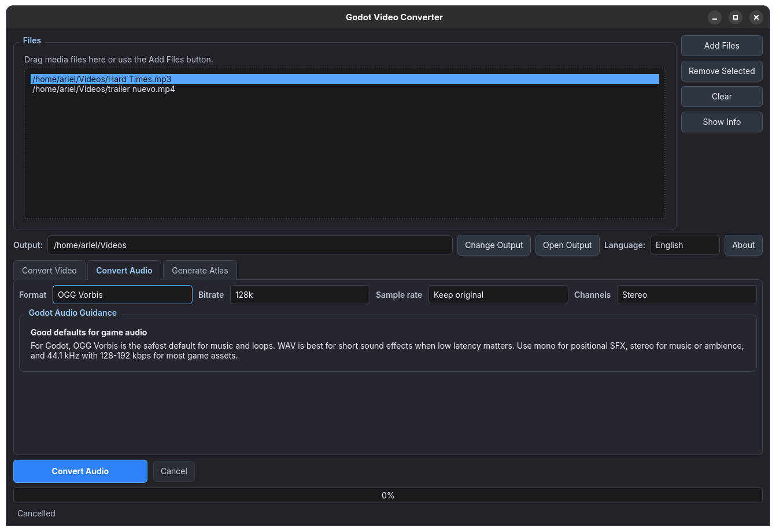Image resolution: width=776 pixels, height=532 pixels.
Task: Click Change Output button
Action: tap(494, 245)
